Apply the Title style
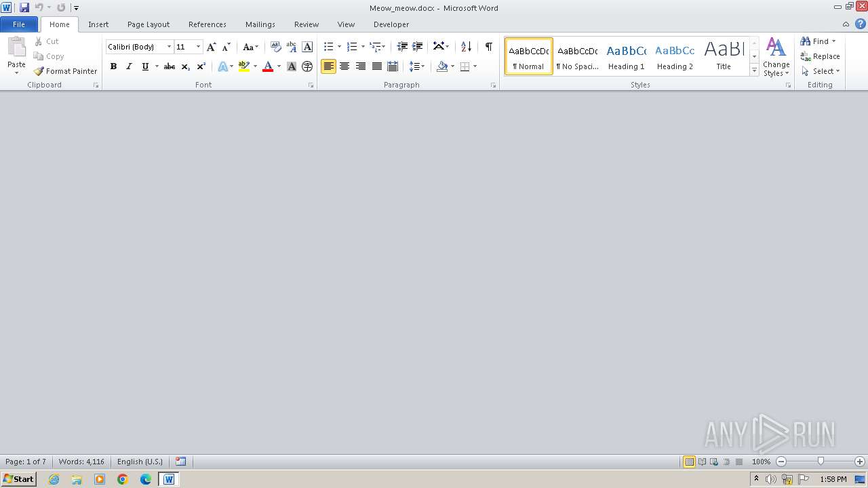Viewport: 868px width, 488px height. [x=724, y=56]
